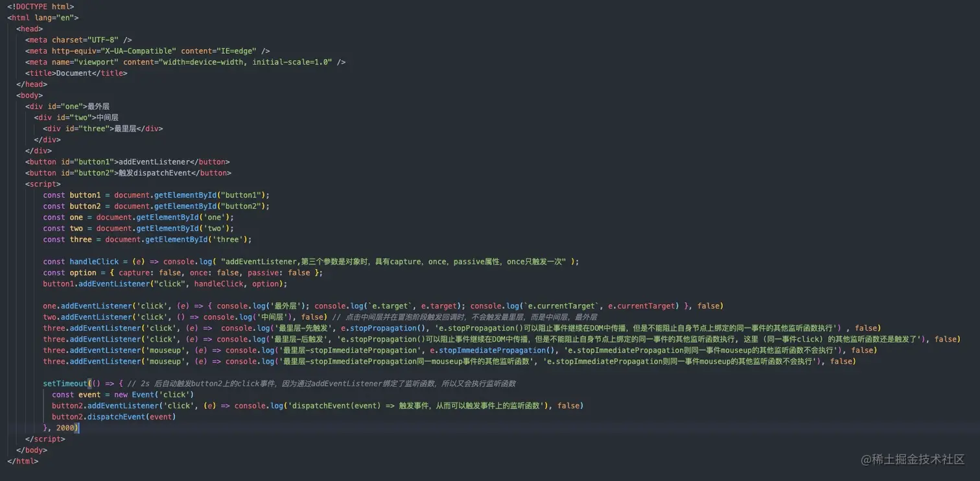Screen dimensions: 980x481
Task: Click the closing </script> tag
Action: point(45,439)
